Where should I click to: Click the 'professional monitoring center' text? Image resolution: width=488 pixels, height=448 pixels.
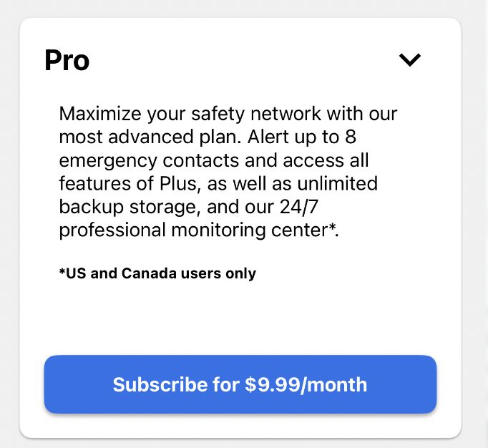[193, 231]
